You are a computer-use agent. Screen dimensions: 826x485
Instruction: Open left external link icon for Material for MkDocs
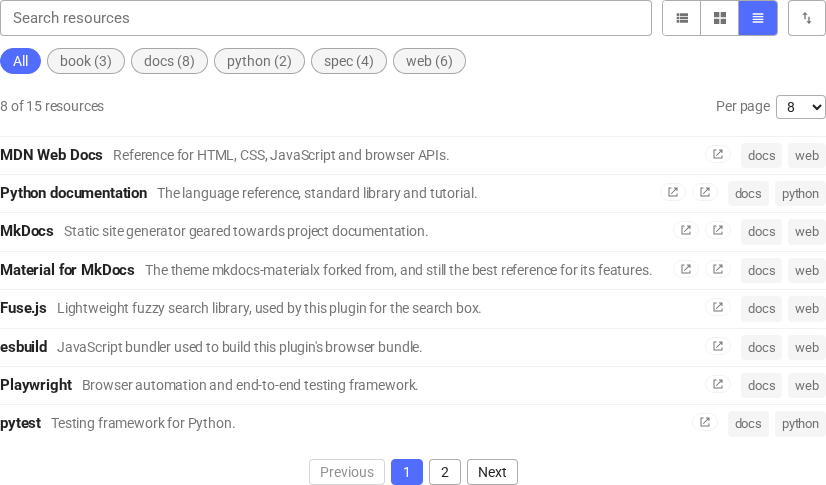tap(686, 269)
